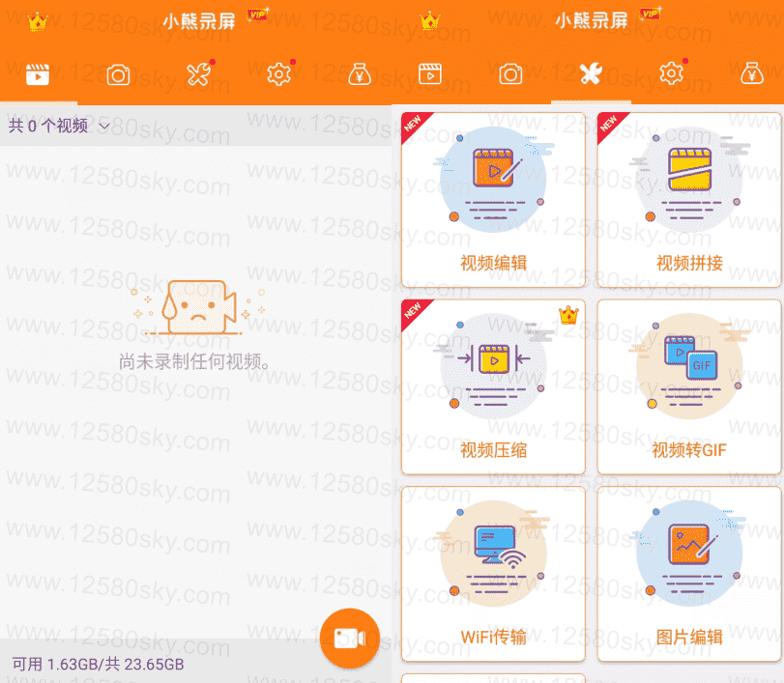Open the settings gear tab in left screen

(x=279, y=74)
